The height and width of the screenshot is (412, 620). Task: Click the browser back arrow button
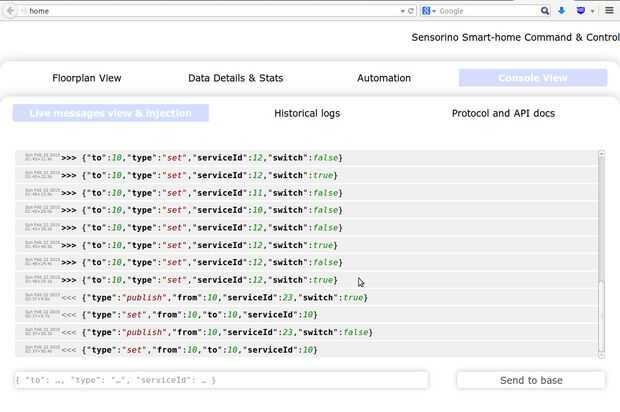pyautogui.click(x=10, y=11)
